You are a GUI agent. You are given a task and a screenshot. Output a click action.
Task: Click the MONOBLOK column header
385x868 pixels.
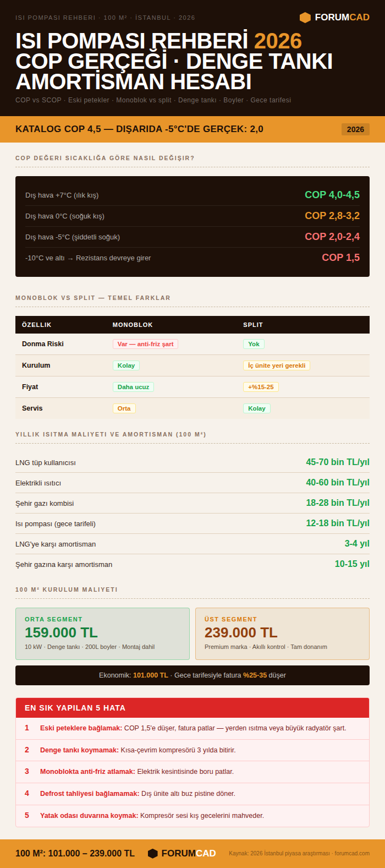click(x=133, y=325)
